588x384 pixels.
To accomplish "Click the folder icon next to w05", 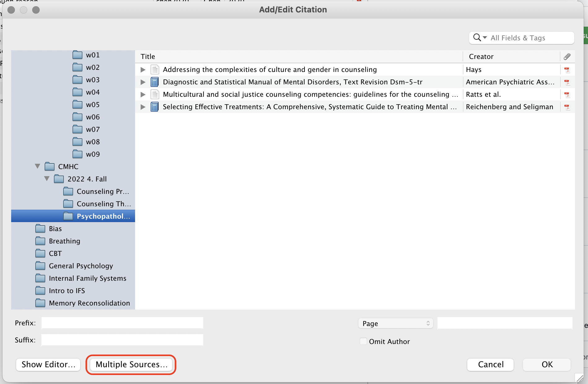I will click(x=77, y=105).
